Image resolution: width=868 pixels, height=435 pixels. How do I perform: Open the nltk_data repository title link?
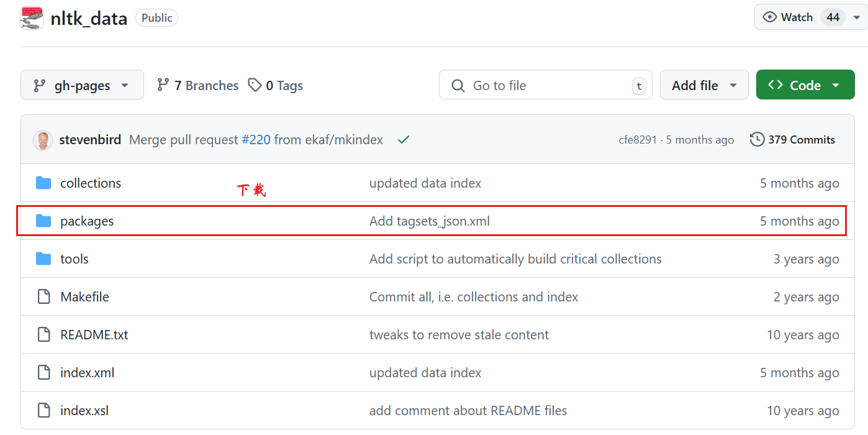tap(89, 19)
